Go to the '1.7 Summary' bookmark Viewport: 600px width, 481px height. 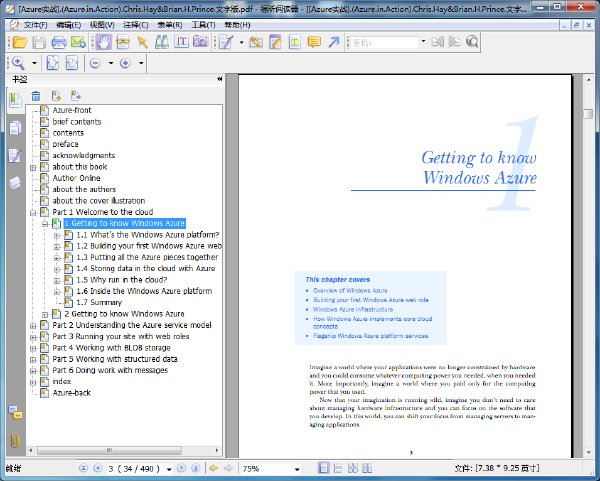(x=99, y=302)
